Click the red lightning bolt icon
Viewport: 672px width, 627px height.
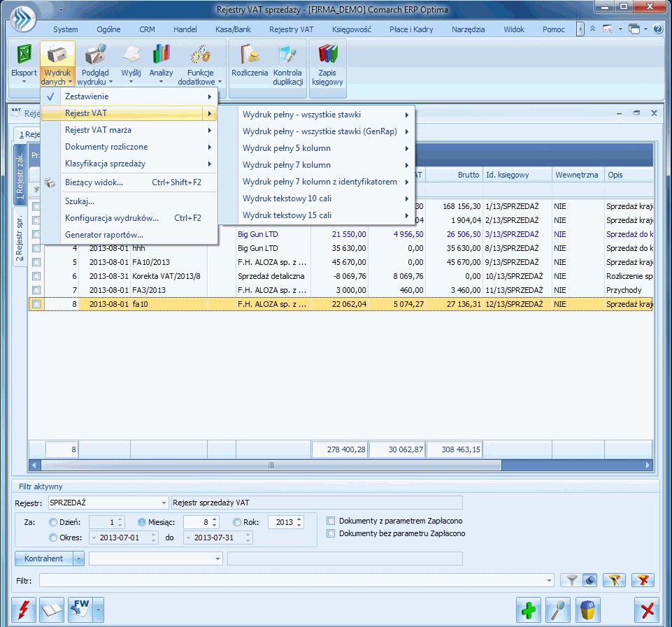pos(24,610)
